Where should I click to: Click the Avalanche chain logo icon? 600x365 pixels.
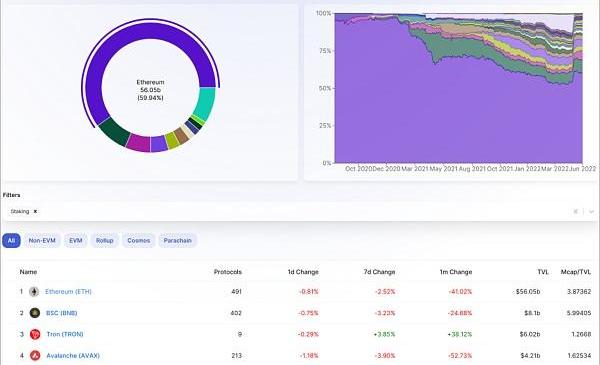point(35,356)
